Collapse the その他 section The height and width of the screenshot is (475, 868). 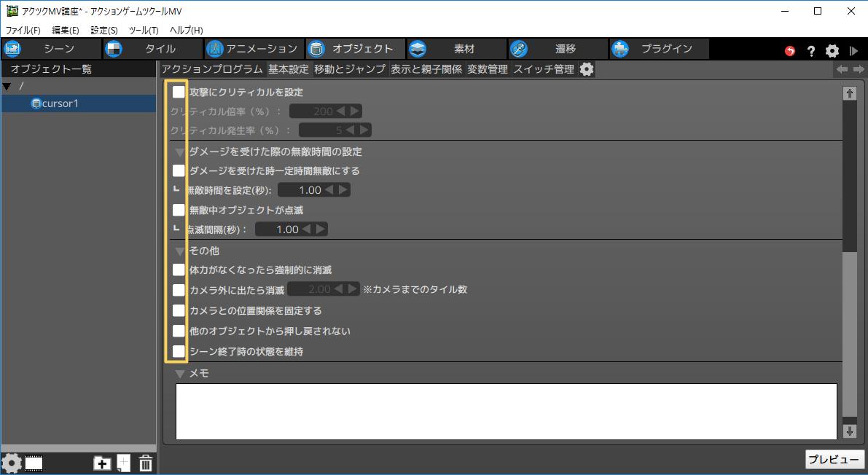pyautogui.click(x=180, y=251)
